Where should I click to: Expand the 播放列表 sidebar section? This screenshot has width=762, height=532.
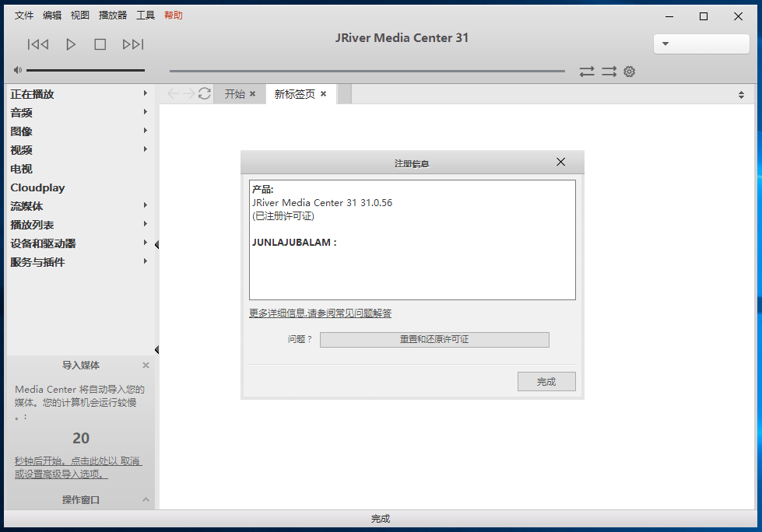pyautogui.click(x=146, y=224)
